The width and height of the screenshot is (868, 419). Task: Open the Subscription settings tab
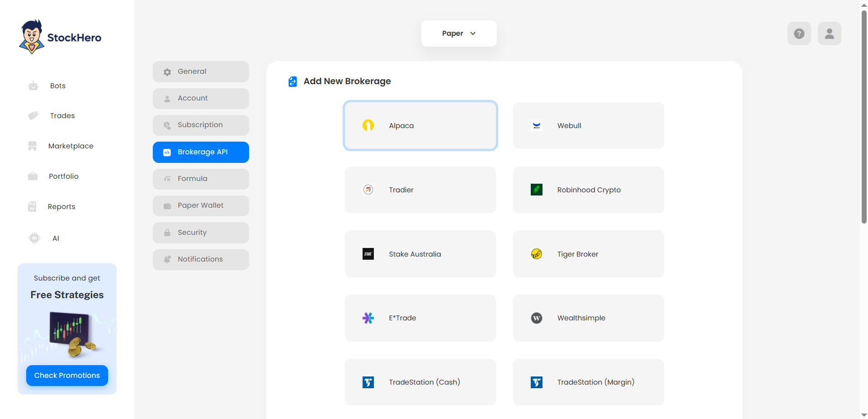201,125
